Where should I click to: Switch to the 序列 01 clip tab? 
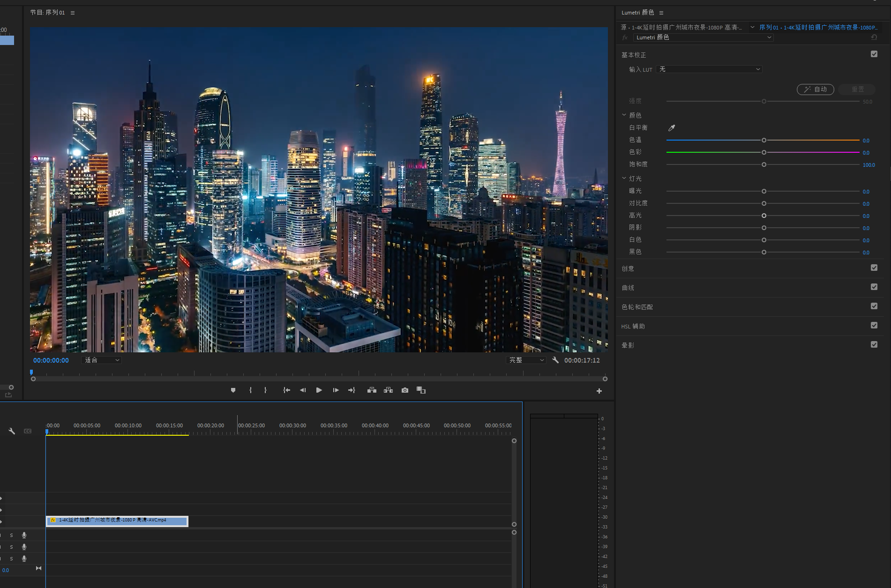coord(818,28)
